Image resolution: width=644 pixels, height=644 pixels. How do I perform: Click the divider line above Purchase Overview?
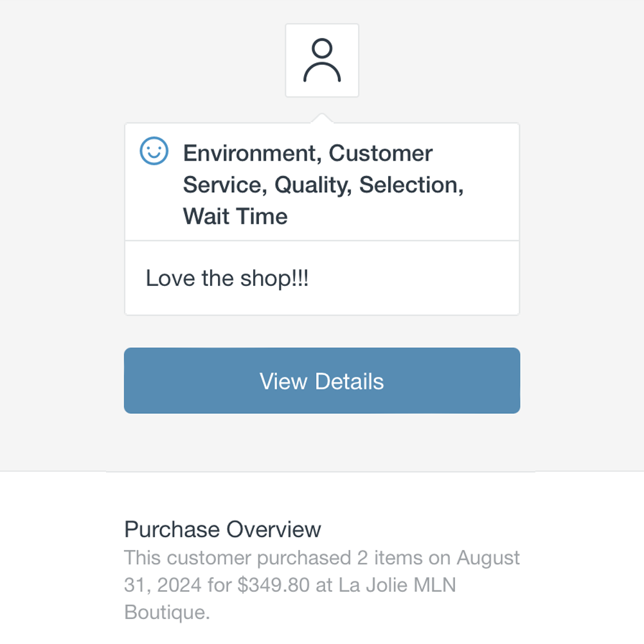[322, 472]
